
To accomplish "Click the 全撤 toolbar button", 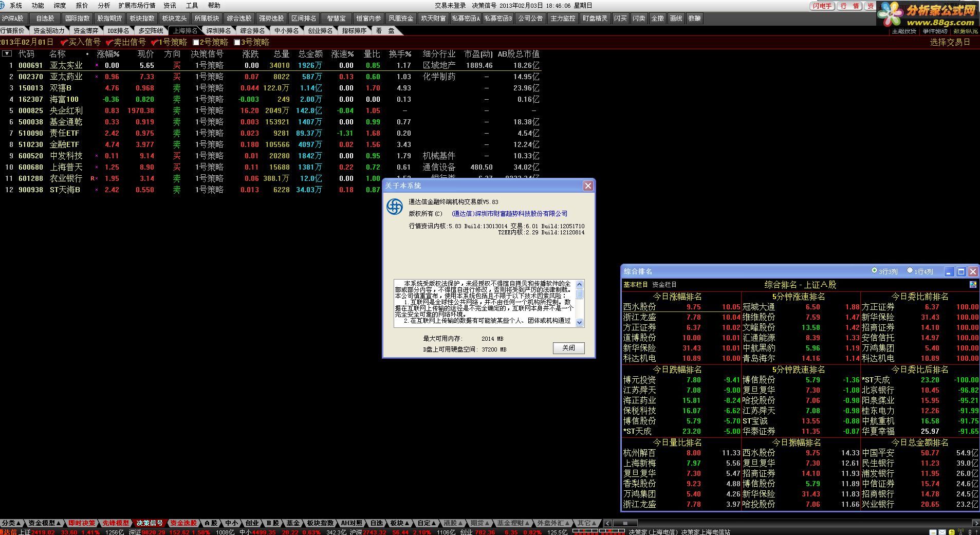I will 657,19.
